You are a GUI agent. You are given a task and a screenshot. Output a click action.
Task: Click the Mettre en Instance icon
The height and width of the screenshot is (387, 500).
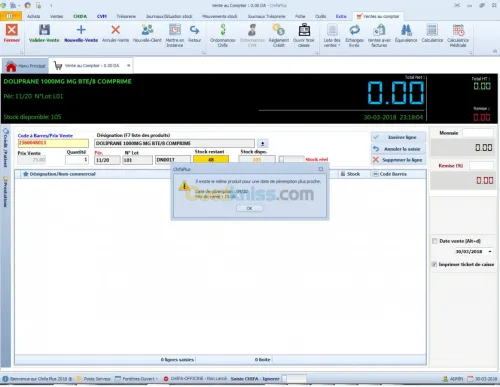tap(175, 30)
